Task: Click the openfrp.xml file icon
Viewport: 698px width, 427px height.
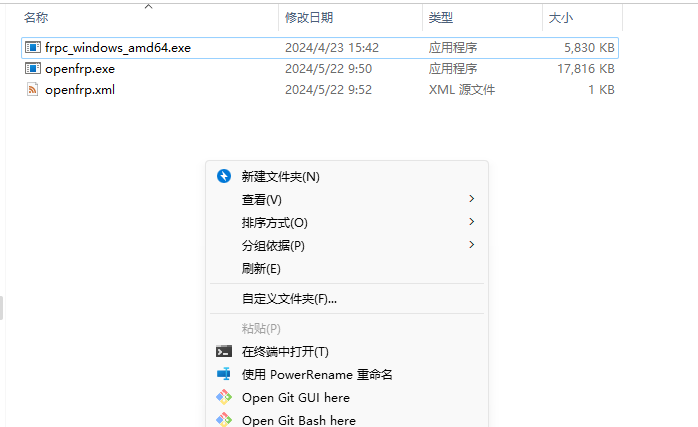Action: pos(33,89)
